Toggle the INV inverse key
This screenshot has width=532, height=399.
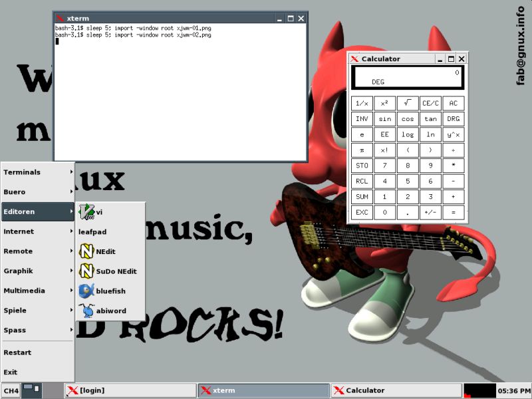[362, 119]
